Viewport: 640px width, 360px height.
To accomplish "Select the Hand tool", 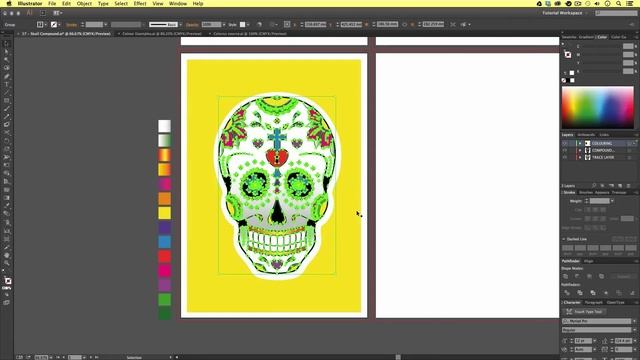I will pyautogui.click(x=7, y=256).
